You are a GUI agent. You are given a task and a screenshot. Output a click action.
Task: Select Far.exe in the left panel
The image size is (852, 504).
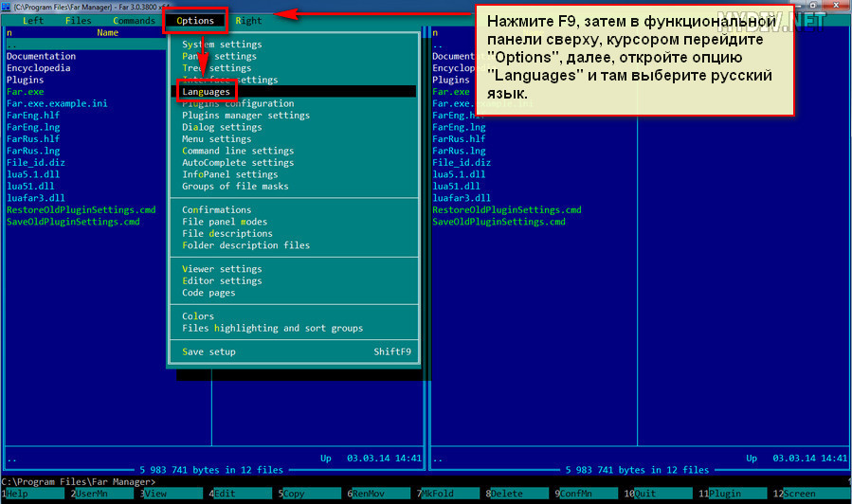point(26,92)
